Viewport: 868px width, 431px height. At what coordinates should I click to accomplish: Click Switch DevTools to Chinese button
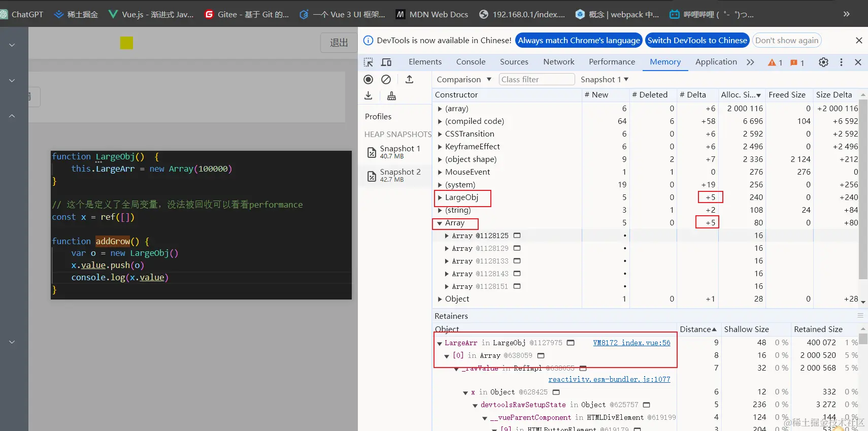[697, 40]
